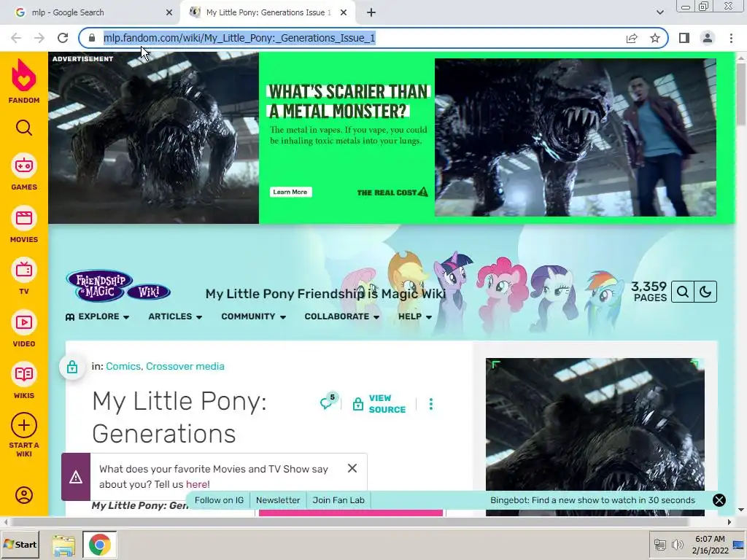747x560 pixels.
Task: Click the vertical page scrollbar
Action: (x=741, y=93)
